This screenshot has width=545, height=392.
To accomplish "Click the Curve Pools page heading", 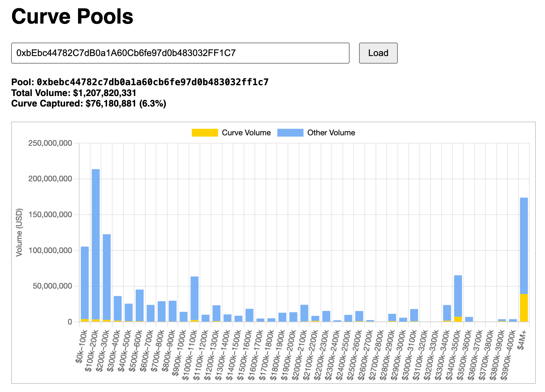I will [x=72, y=16].
